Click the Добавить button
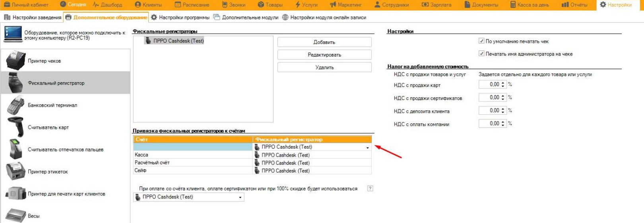Image resolution: width=644 pixels, height=223 pixels. click(x=324, y=42)
